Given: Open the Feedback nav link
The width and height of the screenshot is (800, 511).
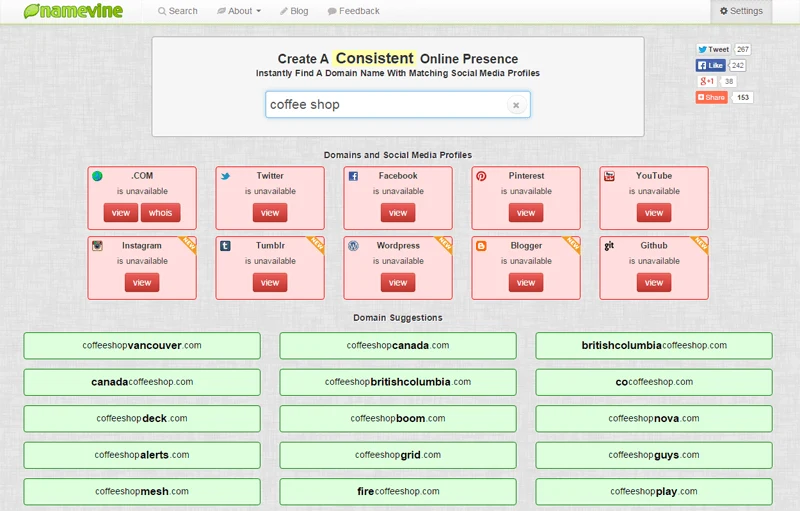Looking at the screenshot, I should click(354, 11).
